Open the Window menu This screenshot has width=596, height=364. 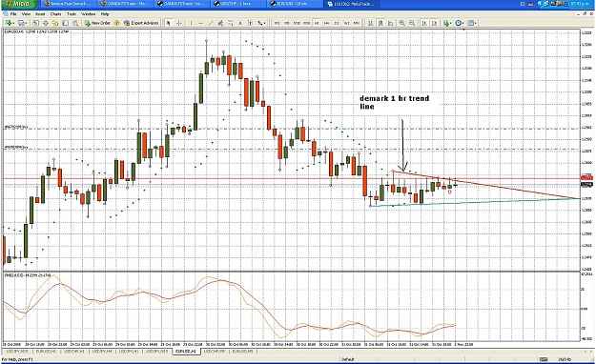[x=88, y=14]
